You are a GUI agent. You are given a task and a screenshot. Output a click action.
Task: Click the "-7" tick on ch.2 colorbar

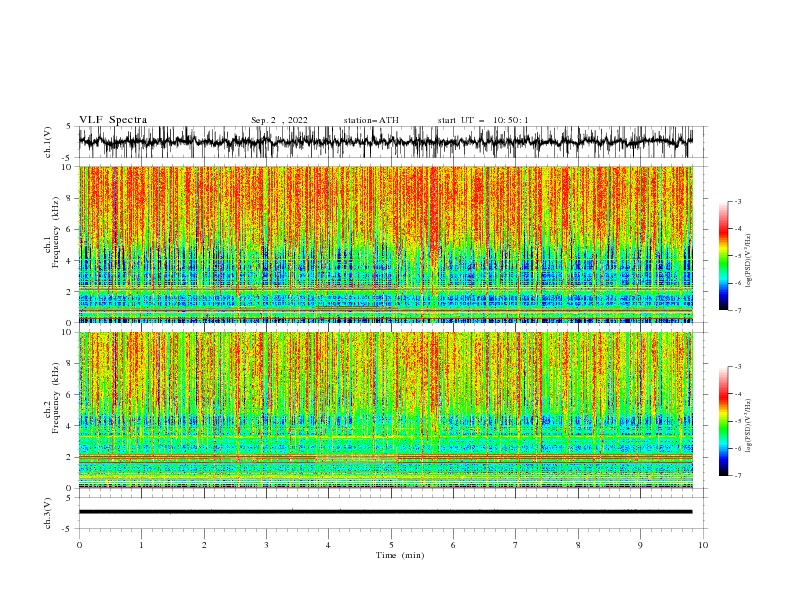(738, 476)
